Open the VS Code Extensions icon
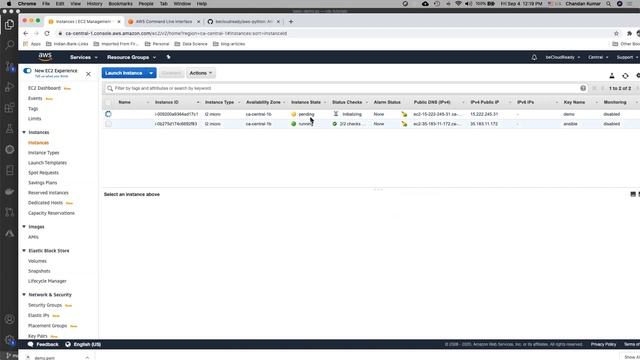Image resolution: width=640 pixels, height=360 pixels. point(9,108)
